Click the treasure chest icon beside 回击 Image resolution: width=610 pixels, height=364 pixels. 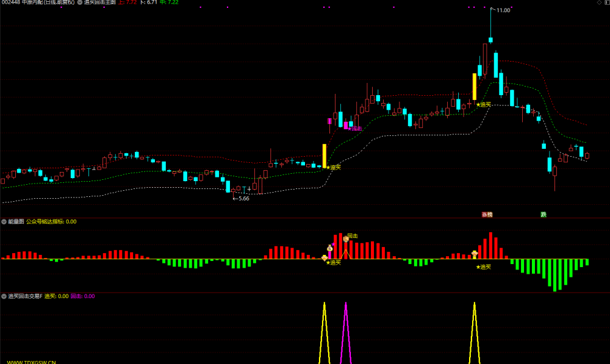tap(346, 240)
